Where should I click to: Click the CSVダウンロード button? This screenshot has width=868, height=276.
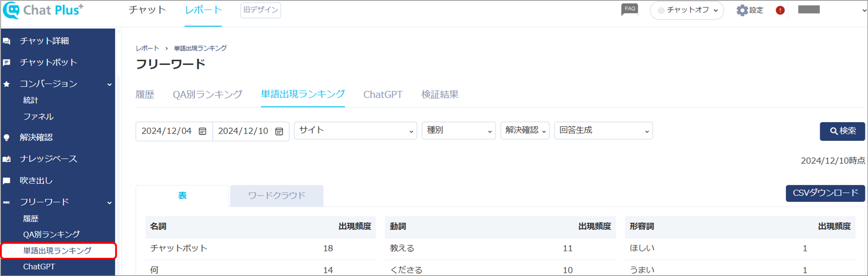826,193
